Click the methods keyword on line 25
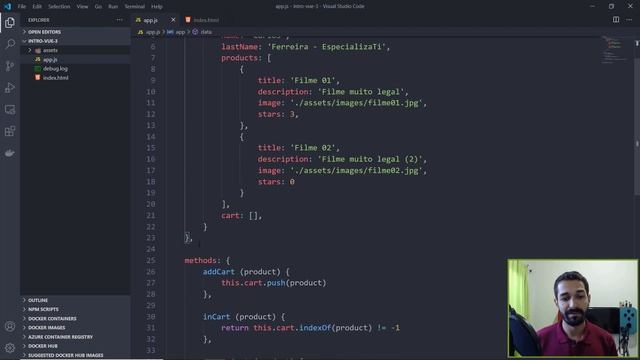 [200, 260]
